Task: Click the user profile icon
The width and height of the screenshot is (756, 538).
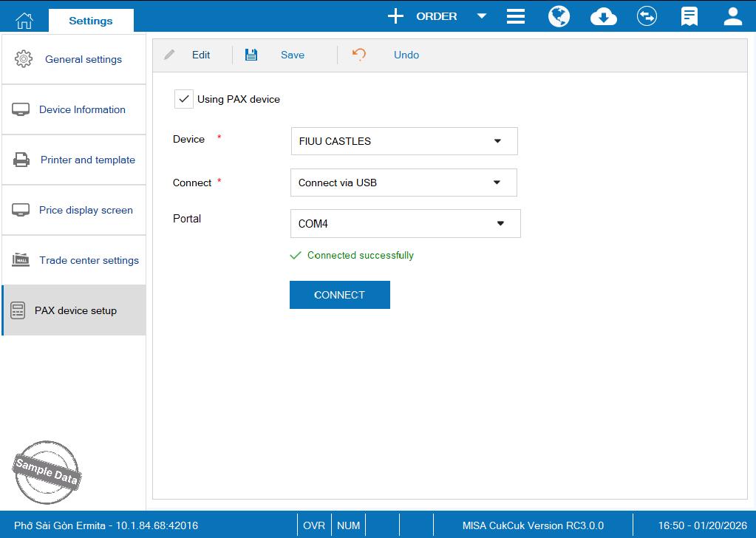Action: [732, 16]
